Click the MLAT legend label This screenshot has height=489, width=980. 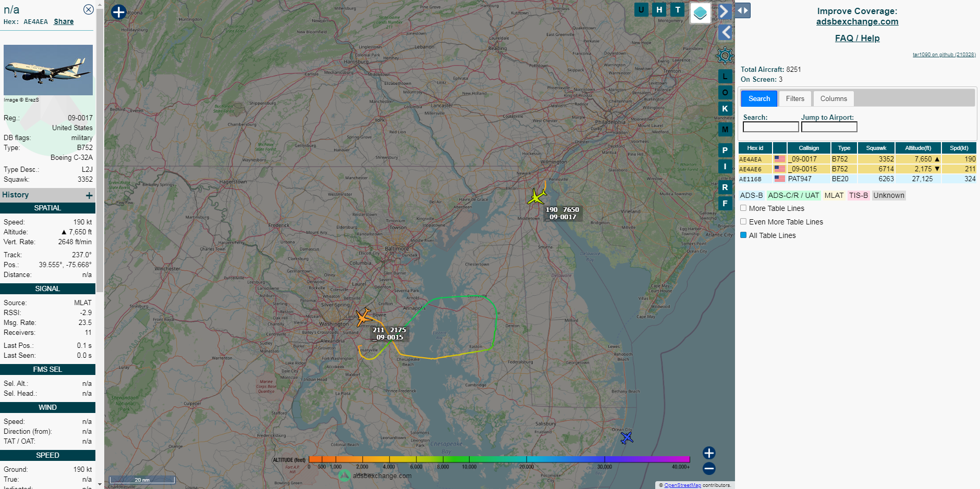click(834, 195)
